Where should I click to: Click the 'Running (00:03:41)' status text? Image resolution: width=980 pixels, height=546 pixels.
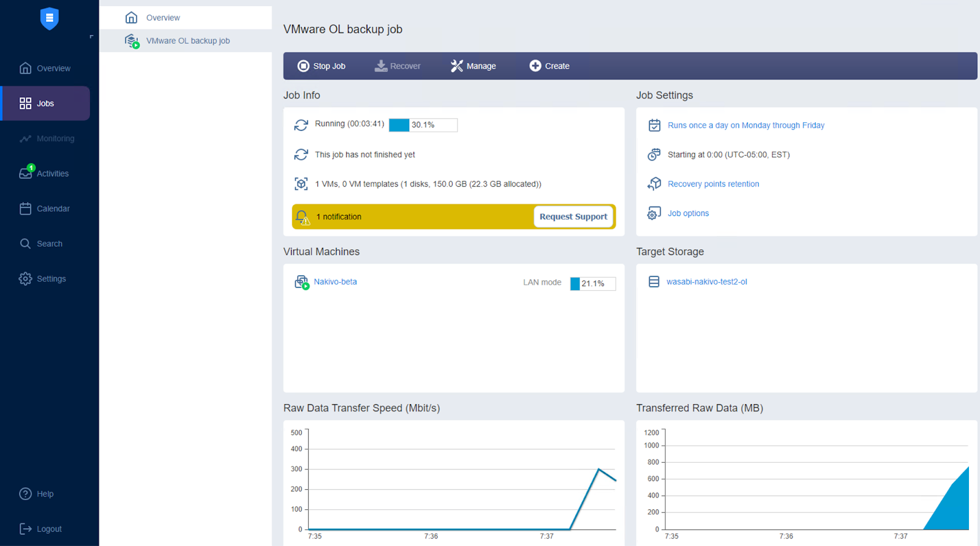(x=350, y=124)
